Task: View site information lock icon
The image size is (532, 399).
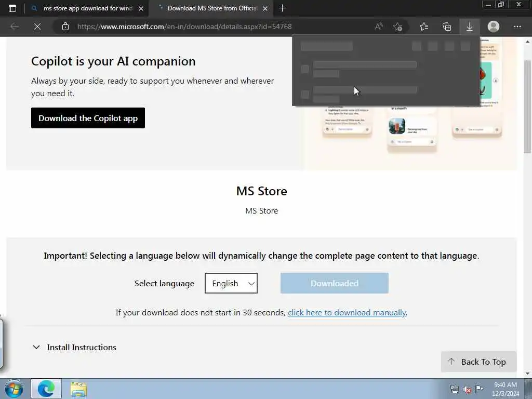Action: [65, 26]
